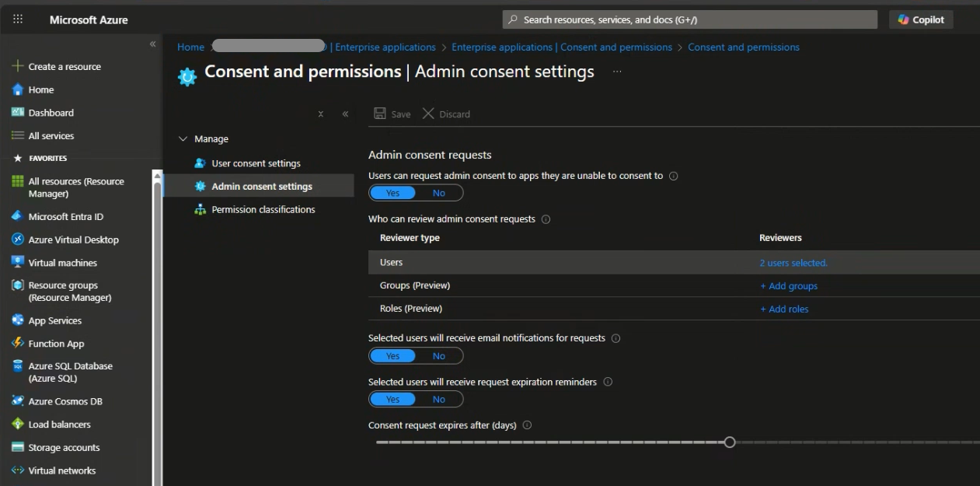980x486 pixels.
Task: Click info icon next to admin consent request setting
Action: [674, 176]
